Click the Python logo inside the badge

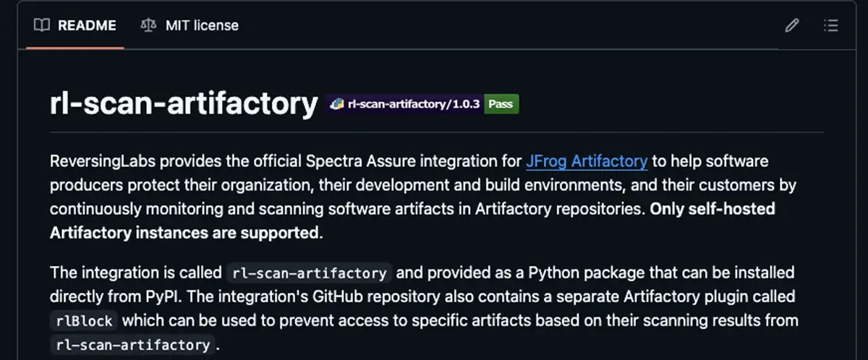tap(336, 104)
